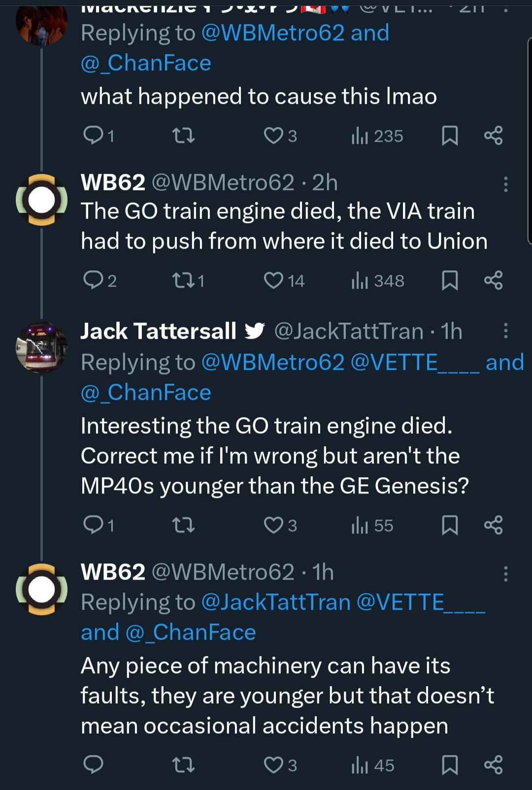Viewport: 532px width, 790px height.
Task: Reply to WB62's GO train engine died tweet
Action: (93, 281)
